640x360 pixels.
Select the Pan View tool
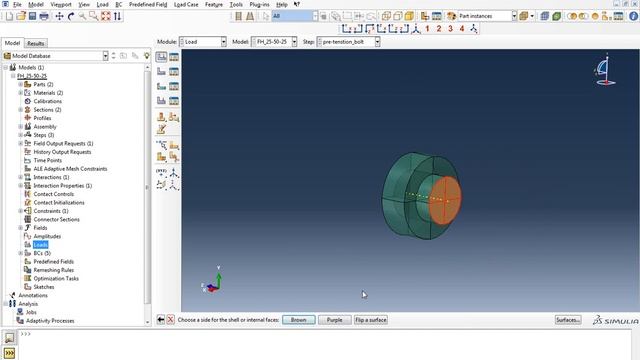(60, 16)
